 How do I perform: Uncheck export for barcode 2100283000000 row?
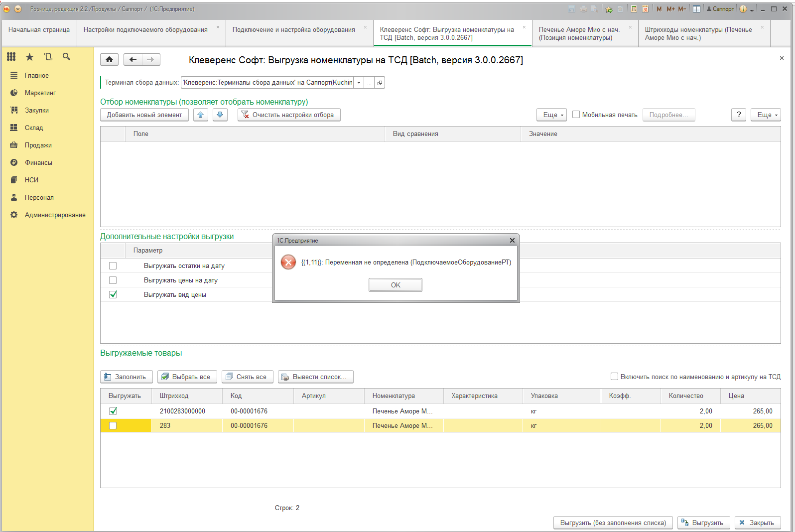coord(113,411)
